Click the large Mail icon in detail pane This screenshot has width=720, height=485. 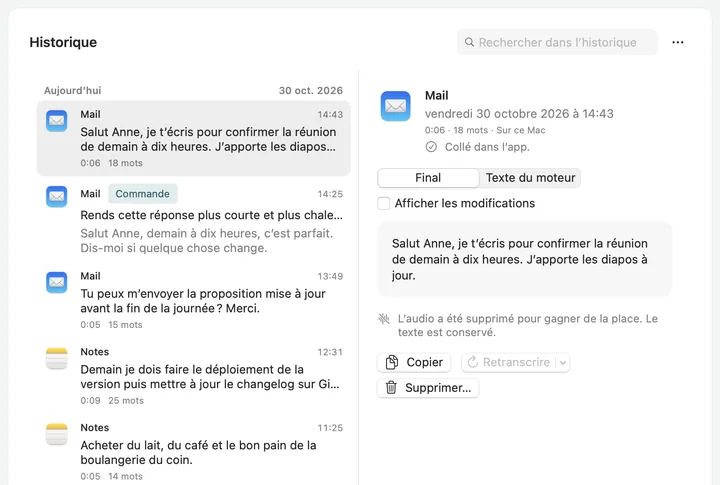click(x=395, y=106)
